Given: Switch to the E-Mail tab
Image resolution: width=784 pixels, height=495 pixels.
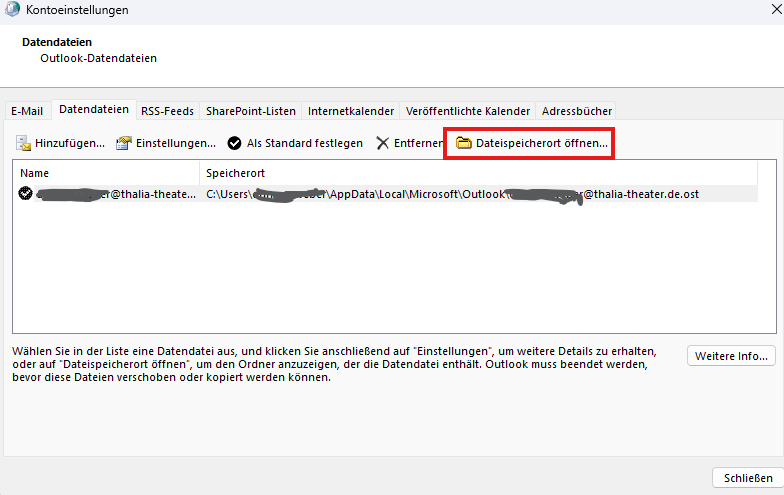Looking at the screenshot, I should point(27,111).
